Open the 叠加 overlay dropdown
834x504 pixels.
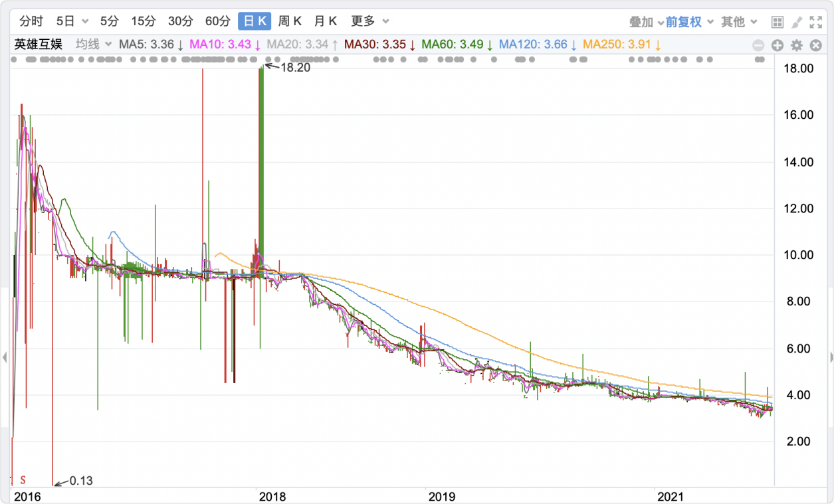[x=646, y=22]
